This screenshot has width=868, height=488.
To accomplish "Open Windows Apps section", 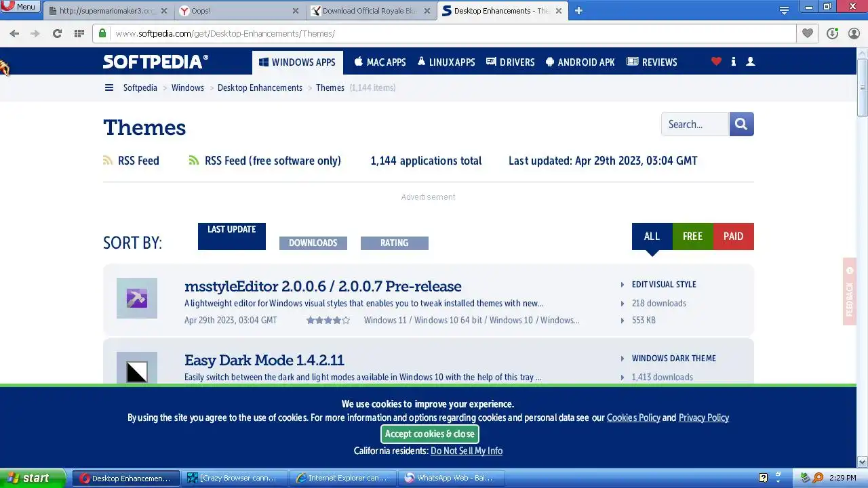I will (x=297, y=62).
